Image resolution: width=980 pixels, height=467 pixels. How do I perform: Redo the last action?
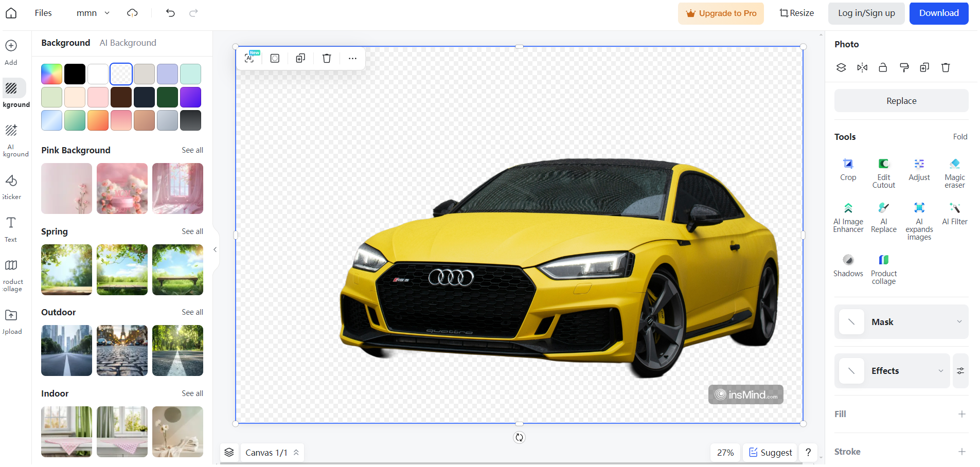tap(193, 13)
